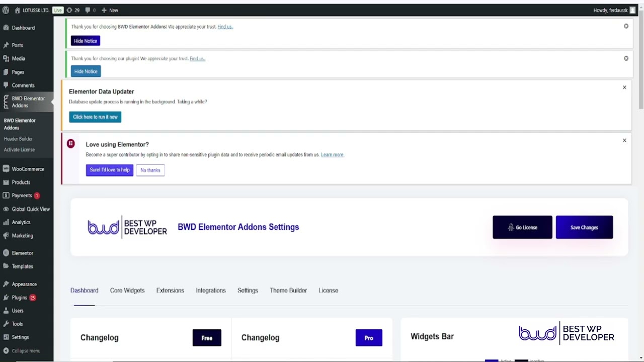Viewport: 644px width, 362px height.
Task: Open 'Find us' link in second notice
Action: [197, 58]
